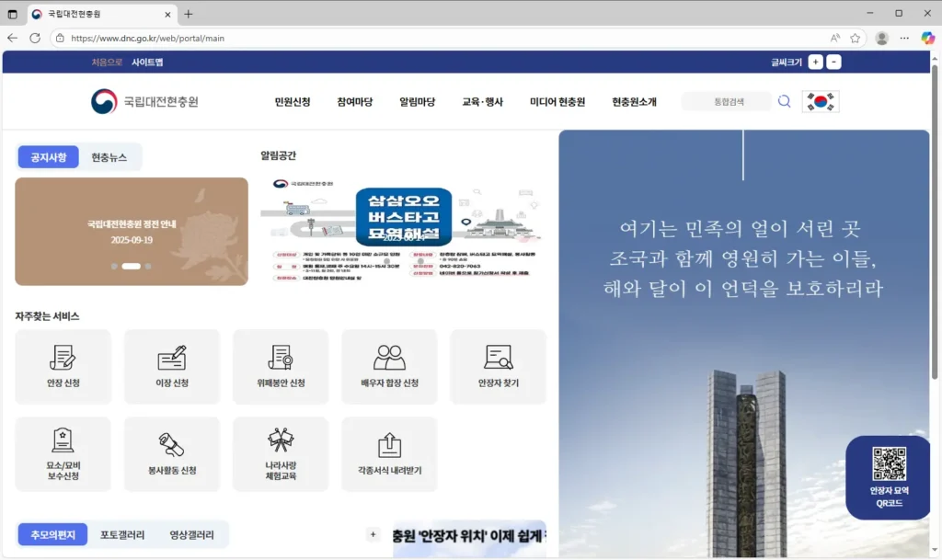Screen dimensions: 942x560
Task: Open the 안장자 묘역 QR코드 badge
Action: [886, 478]
